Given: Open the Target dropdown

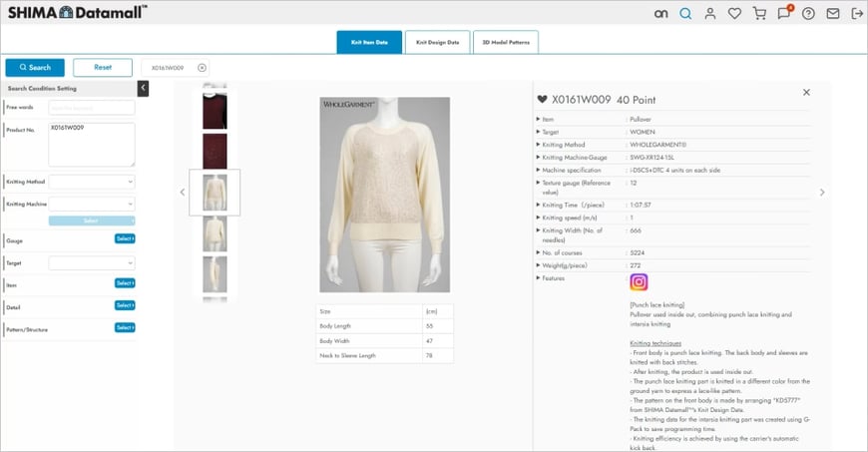Looking at the screenshot, I should pyautogui.click(x=92, y=263).
